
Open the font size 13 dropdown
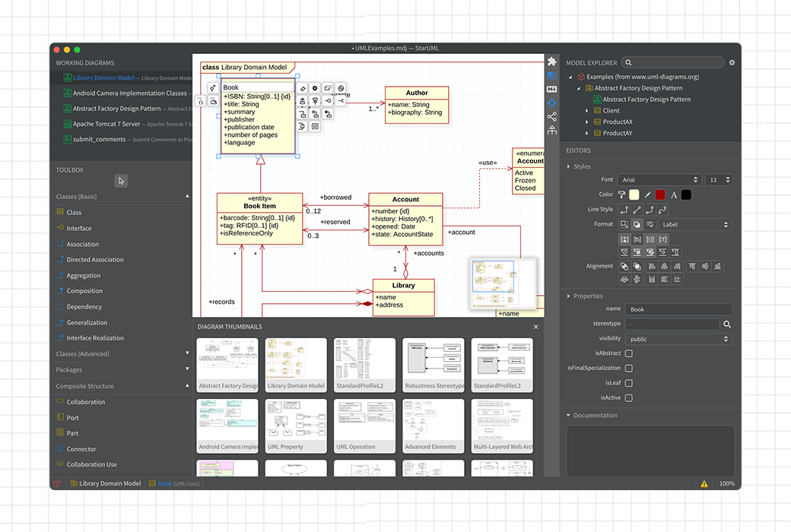[x=720, y=180]
